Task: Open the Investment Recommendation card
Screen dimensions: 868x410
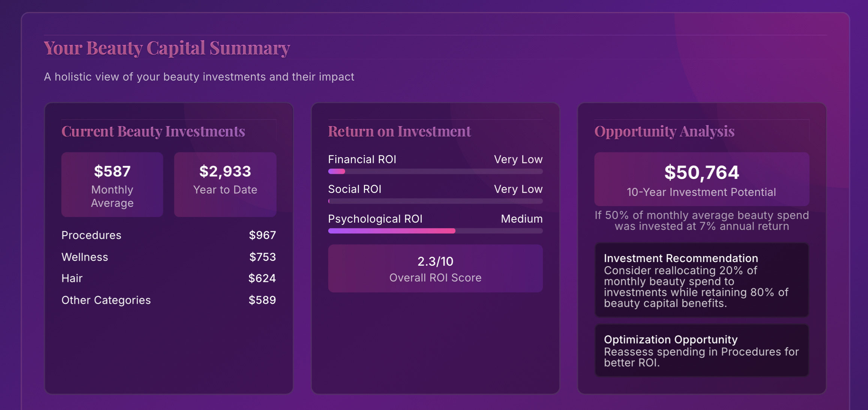Action: (x=701, y=280)
